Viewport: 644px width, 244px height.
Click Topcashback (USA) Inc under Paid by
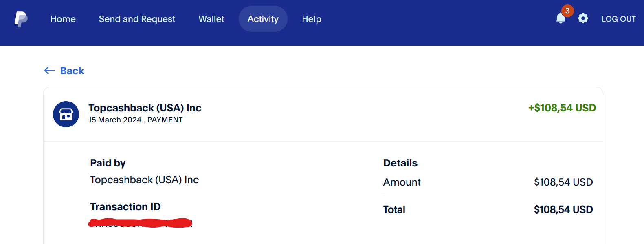pos(145,180)
